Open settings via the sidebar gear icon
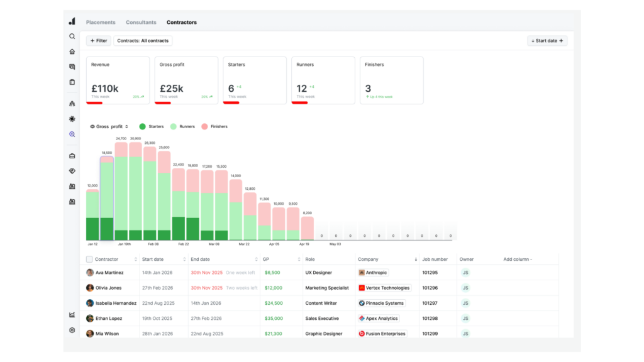The image size is (644, 362). click(72, 330)
